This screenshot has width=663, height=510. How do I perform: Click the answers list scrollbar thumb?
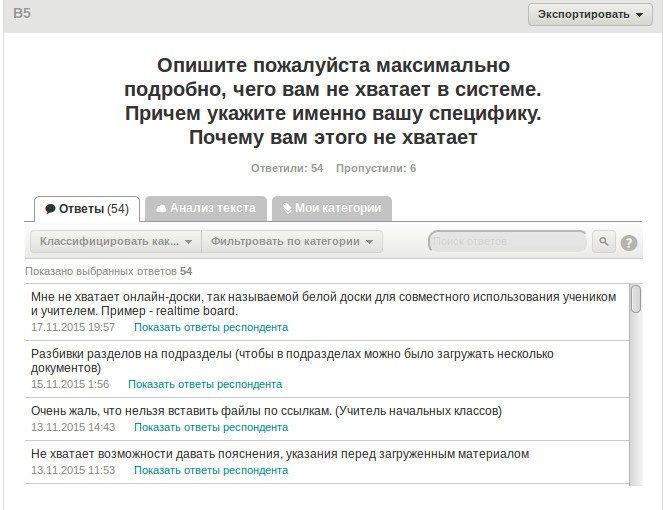point(636,299)
